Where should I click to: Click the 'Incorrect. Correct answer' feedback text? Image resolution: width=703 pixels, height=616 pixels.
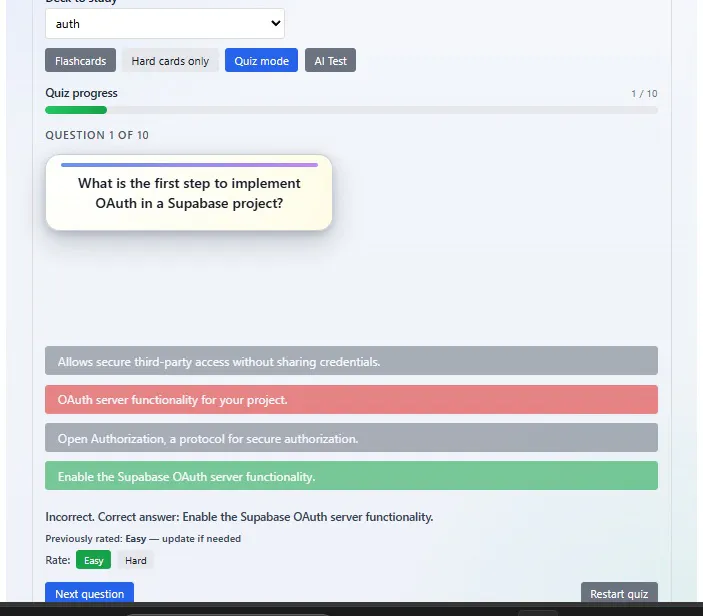pos(239,517)
